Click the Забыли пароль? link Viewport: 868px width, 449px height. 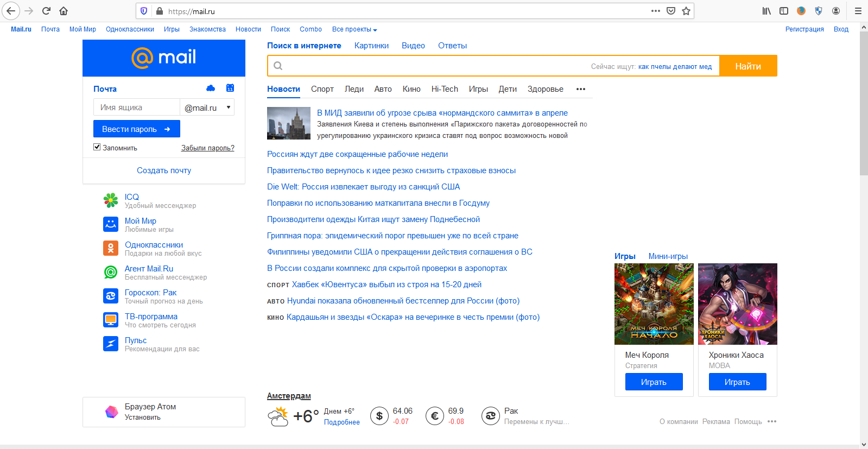pos(207,148)
